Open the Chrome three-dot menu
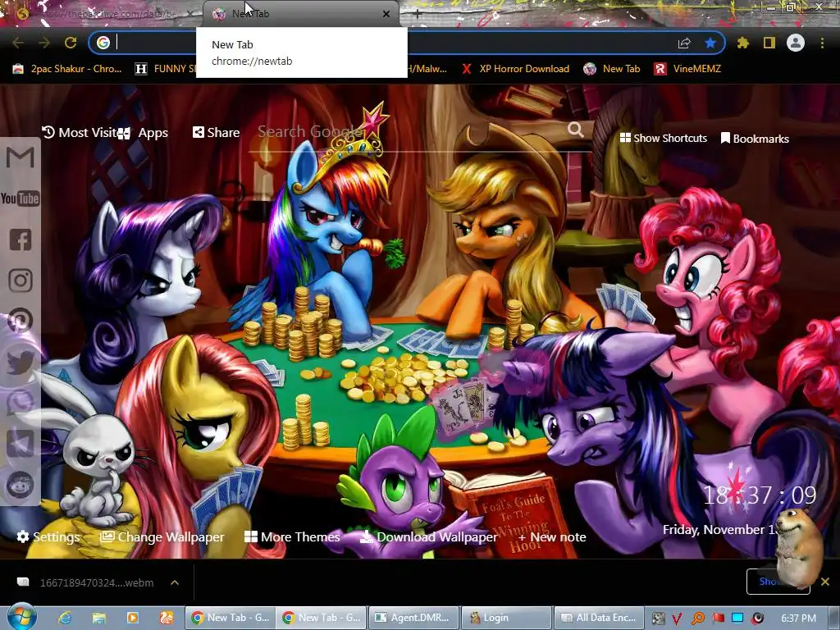This screenshot has height=630, width=840. click(822, 43)
